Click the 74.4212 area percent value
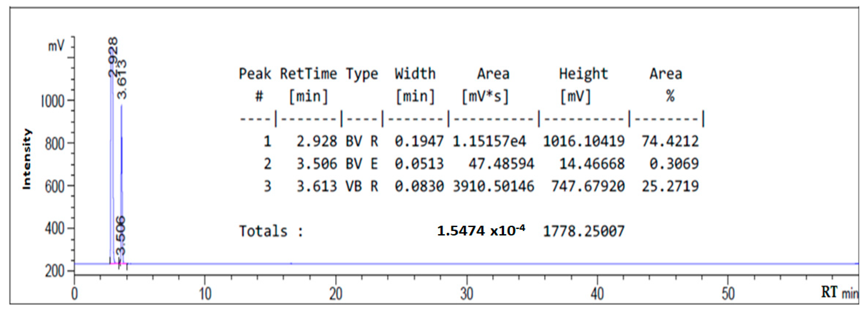 point(670,141)
